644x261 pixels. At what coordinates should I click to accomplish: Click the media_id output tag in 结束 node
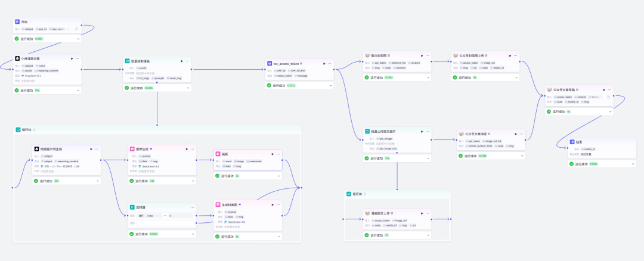pos(587,149)
